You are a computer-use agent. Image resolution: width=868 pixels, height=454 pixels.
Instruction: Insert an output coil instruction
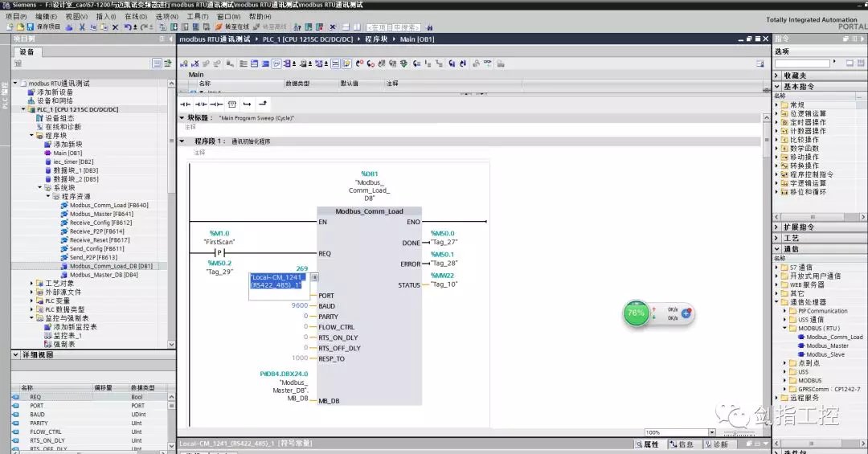216,104
